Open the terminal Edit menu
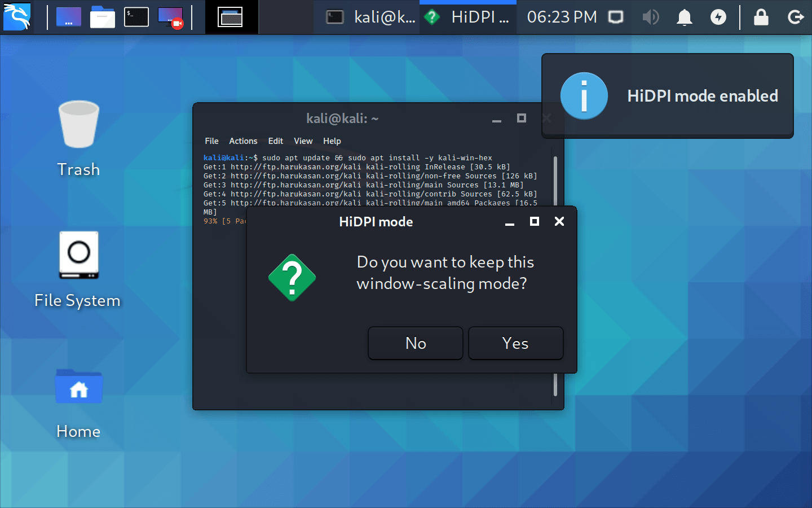Image resolution: width=812 pixels, height=508 pixels. pyautogui.click(x=275, y=141)
